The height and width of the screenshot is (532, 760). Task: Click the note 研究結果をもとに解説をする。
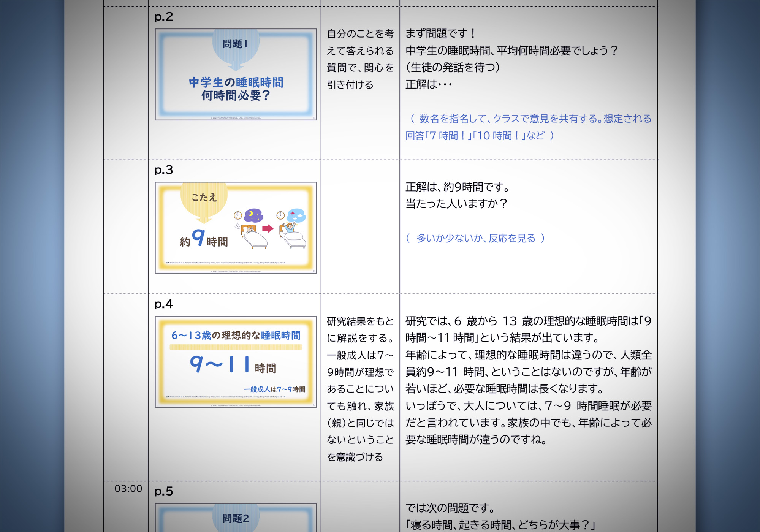click(x=360, y=330)
